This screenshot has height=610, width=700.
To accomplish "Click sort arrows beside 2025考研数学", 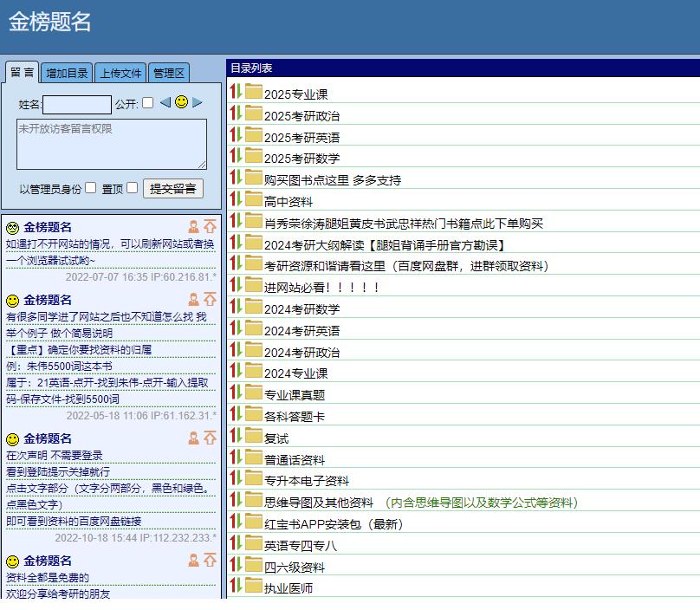I will click(x=236, y=156).
